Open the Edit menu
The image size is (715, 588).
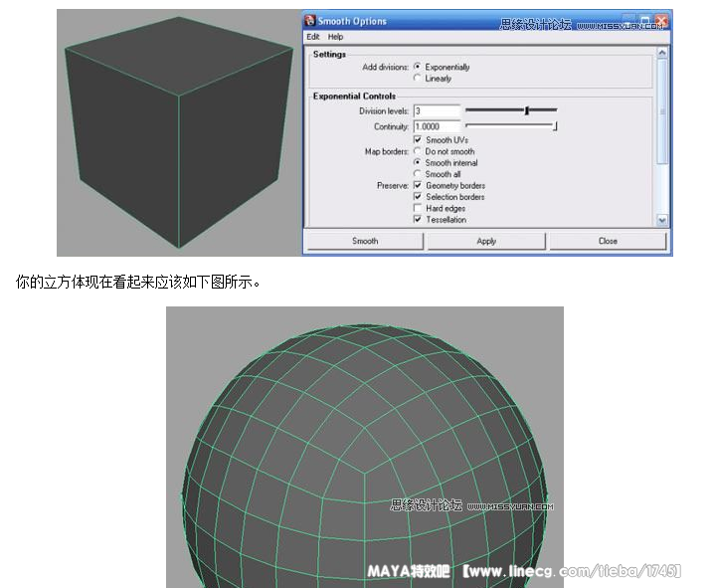click(313, 37)
